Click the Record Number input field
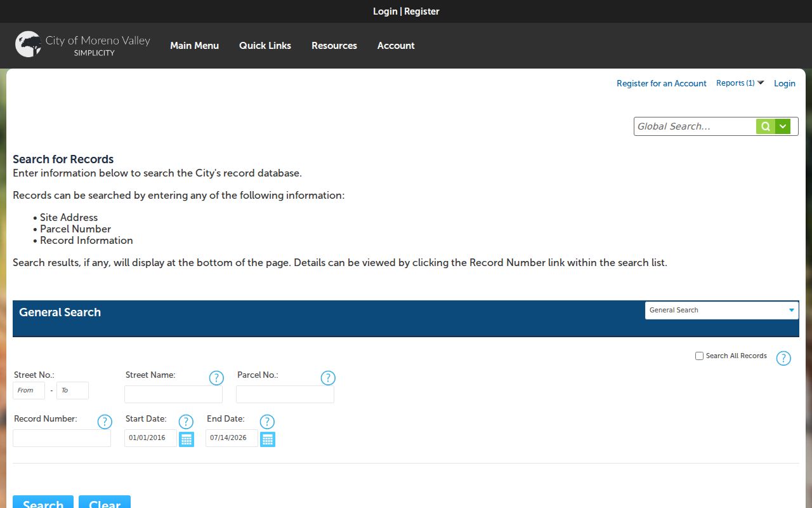Viewport: 812px width, 508px height. click(x=62, y=438)
